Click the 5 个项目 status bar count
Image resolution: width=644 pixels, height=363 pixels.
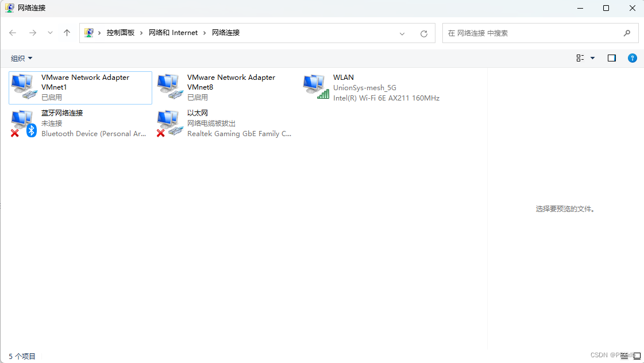click(x=22, y=357)
